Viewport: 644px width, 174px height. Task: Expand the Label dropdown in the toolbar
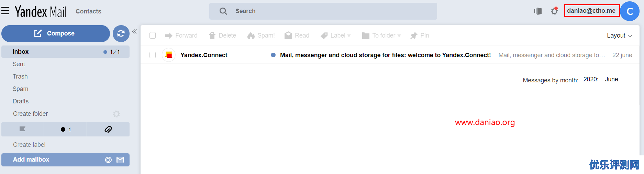point(336,35)
